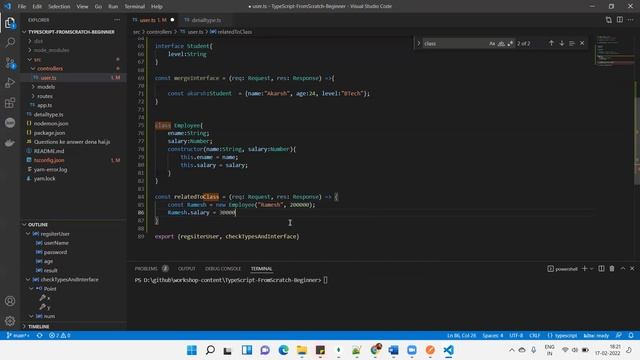
Task: Open the Terminal menu
Action: point(135,7)
